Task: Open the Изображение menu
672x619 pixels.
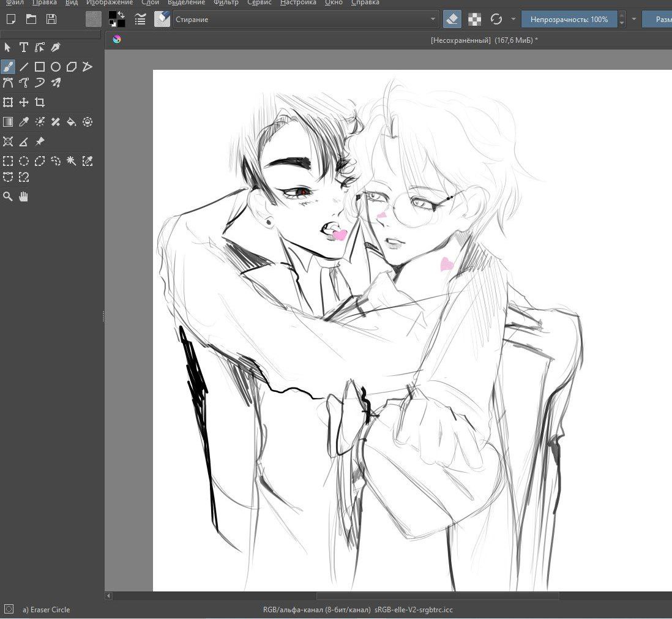Action: [110, 2]
